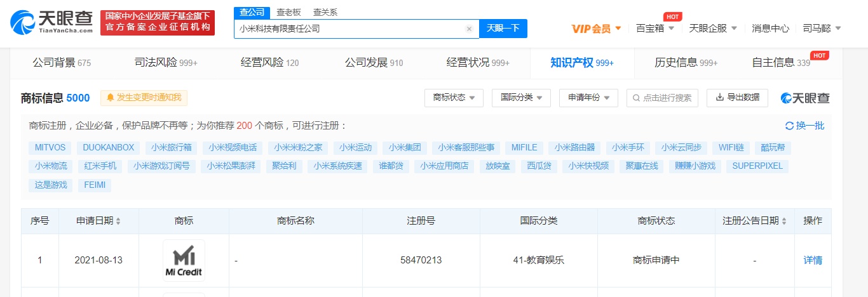The image size is (868, 297).
Task: Open the 公司背景 tab
Action: [62, 62]
